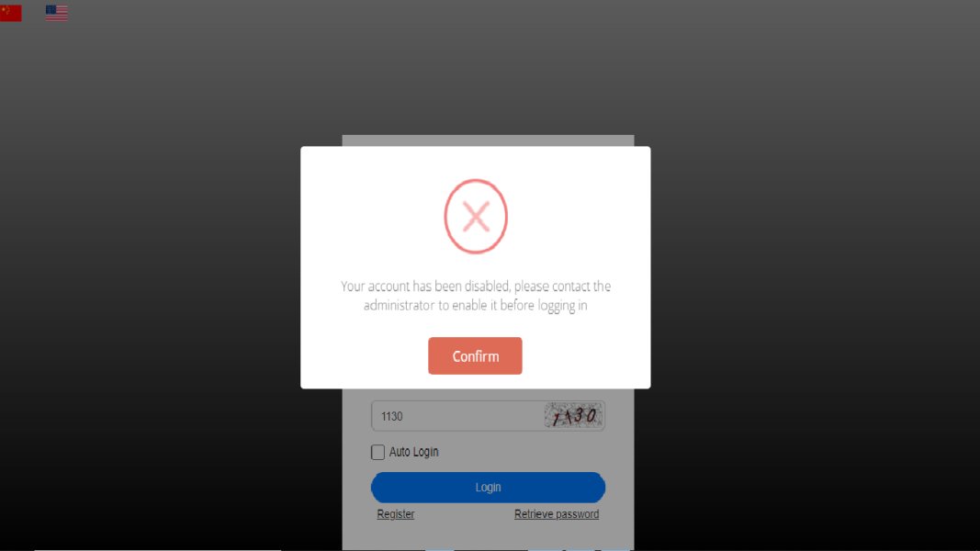Click the account disabled message text
The height and width of the screenshot is (551, 980).
pyautogui.click(x=476, y=296)
